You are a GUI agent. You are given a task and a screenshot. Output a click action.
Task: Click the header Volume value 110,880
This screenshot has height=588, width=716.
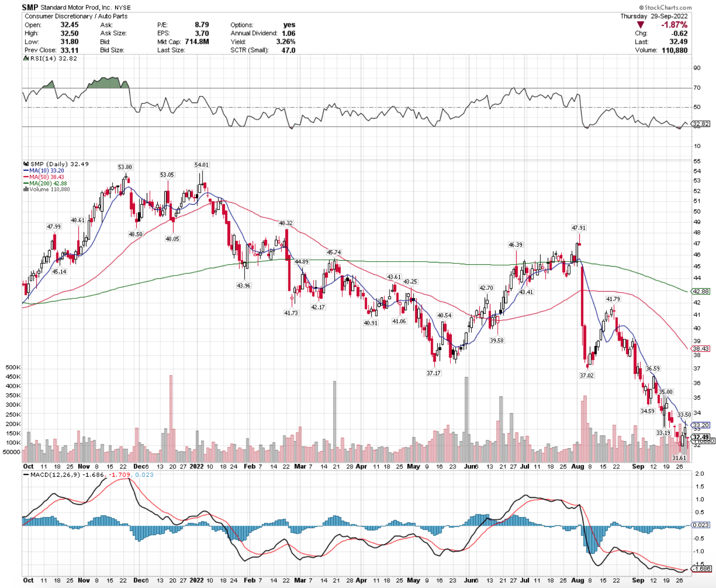[x=675, y=50]
